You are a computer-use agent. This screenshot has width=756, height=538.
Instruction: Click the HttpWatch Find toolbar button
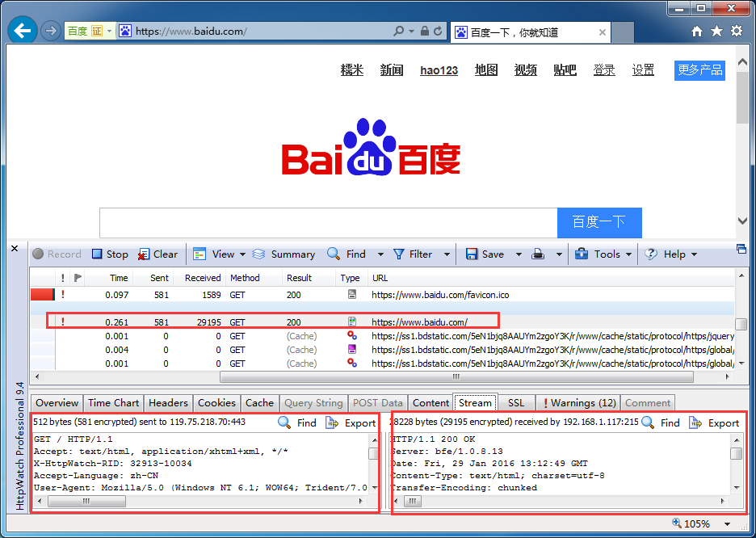[346, 254]
